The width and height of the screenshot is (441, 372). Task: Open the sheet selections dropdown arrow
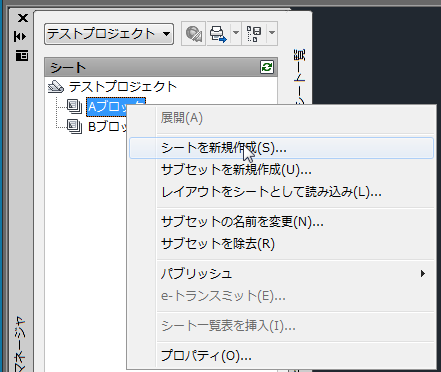(x=272, y=33)
